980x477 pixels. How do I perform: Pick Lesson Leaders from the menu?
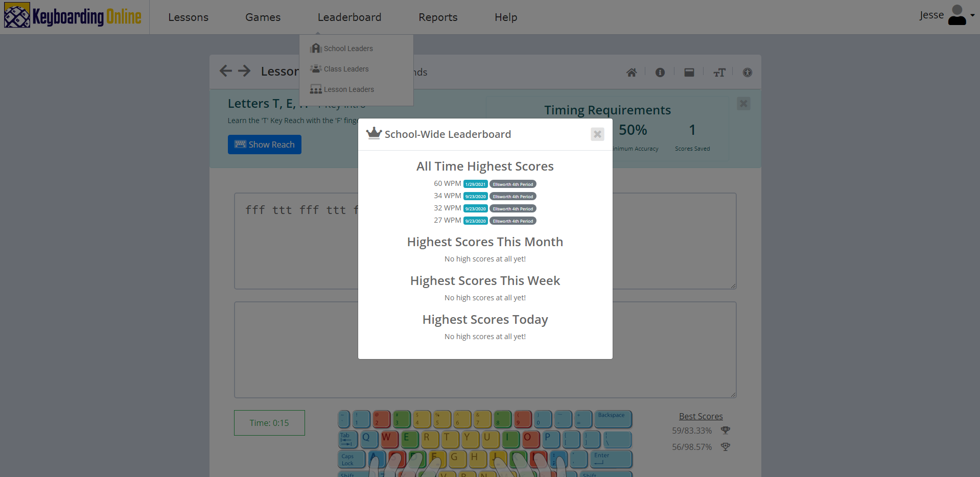(348, 89)
